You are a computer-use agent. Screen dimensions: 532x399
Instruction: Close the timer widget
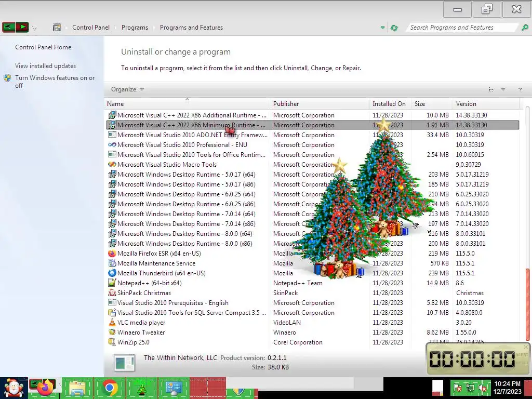click(x=526, y=347)
